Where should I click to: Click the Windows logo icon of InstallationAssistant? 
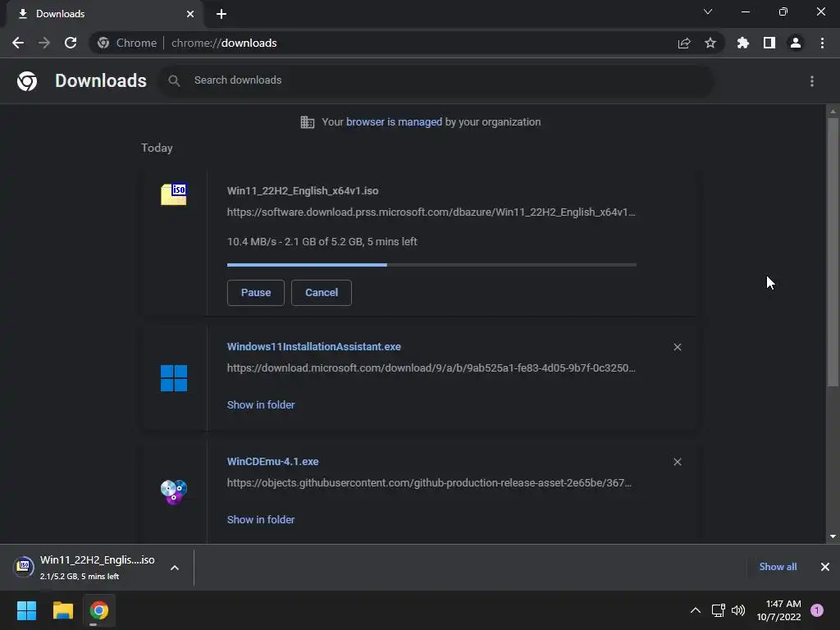click(174, 378)
